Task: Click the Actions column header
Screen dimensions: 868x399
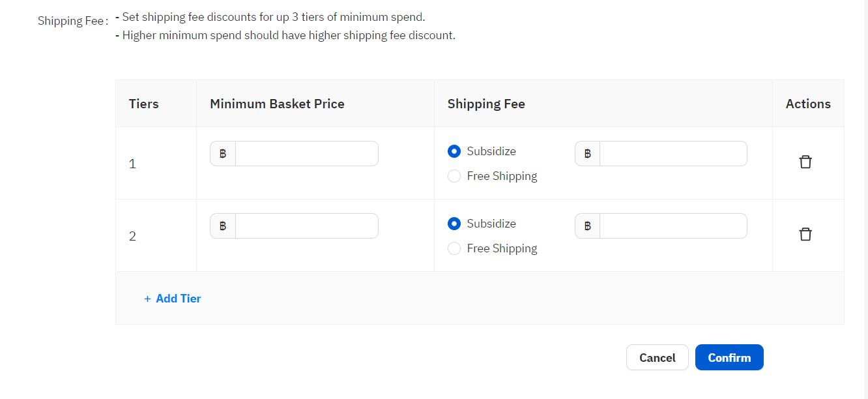Action: coord(808,104)
